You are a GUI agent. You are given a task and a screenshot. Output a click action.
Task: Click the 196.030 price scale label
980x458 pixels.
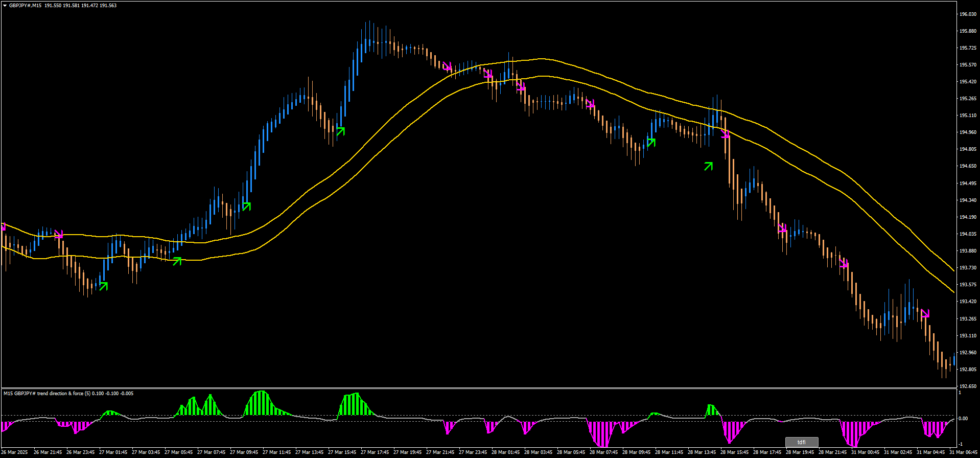(x=968, y=14)
